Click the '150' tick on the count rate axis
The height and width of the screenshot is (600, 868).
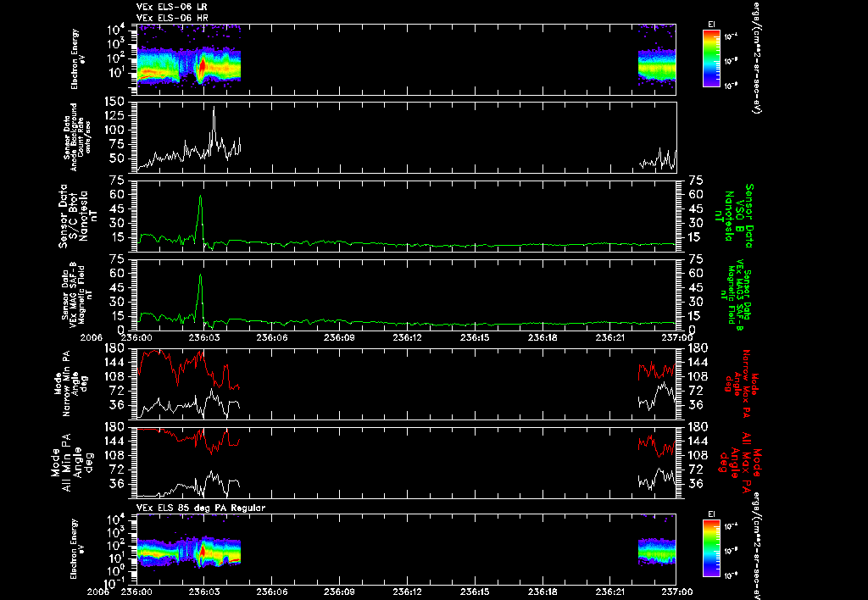click(x=114, y=102)
